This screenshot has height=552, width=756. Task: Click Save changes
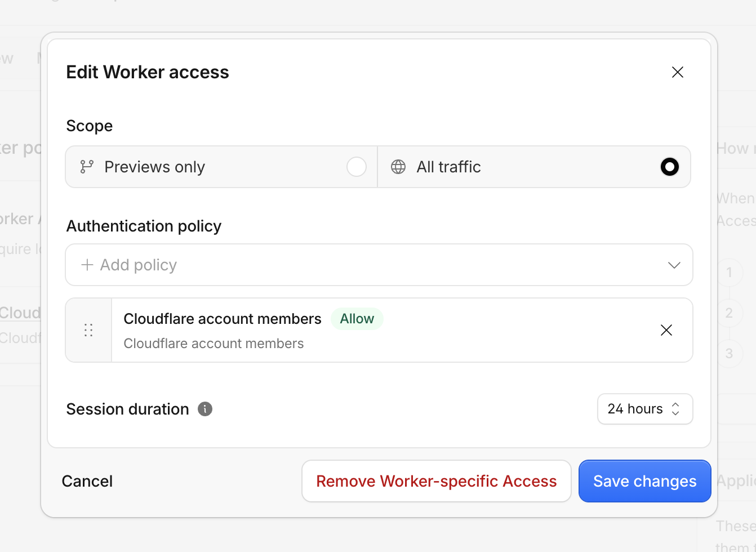tap(645, 481)
